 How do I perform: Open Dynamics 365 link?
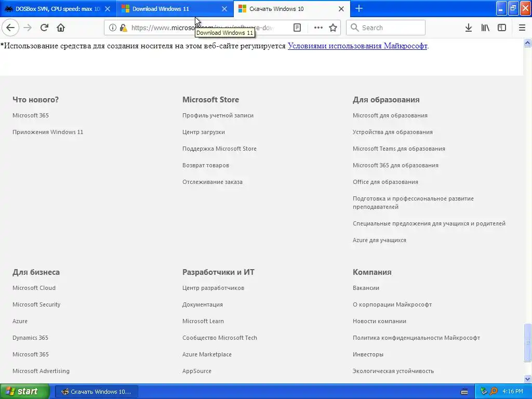(x=30, y=338)
